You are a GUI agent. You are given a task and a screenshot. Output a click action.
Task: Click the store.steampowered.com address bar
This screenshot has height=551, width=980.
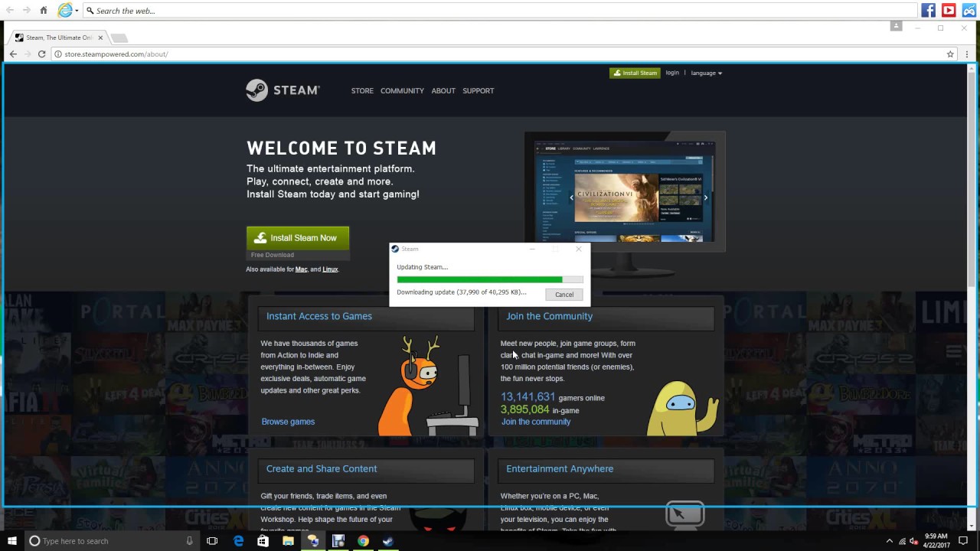[x=498, y=54]
